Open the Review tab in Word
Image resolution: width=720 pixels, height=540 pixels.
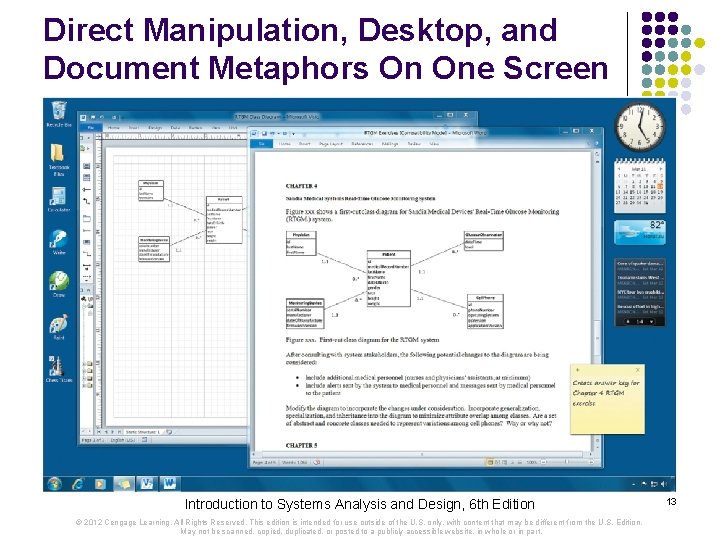coord(414,144)
